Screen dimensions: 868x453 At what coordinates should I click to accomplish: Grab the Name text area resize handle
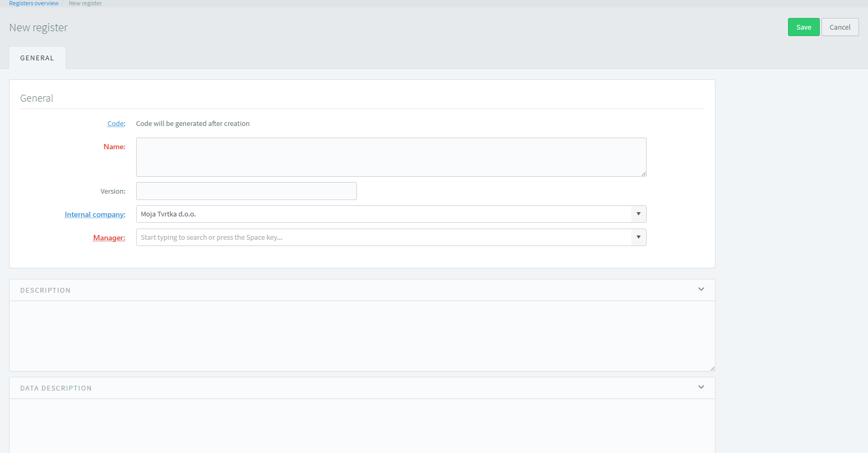click(x=643, y=174)
